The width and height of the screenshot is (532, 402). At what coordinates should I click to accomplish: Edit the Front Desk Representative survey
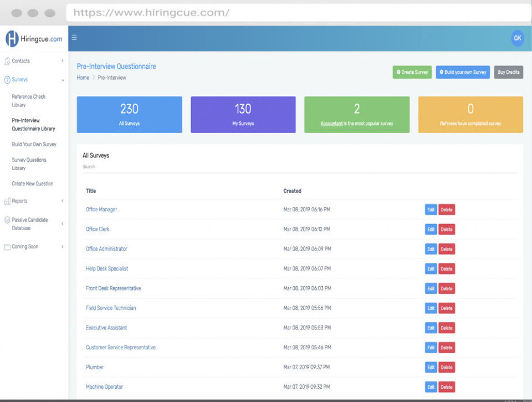(x=431, y=288)
